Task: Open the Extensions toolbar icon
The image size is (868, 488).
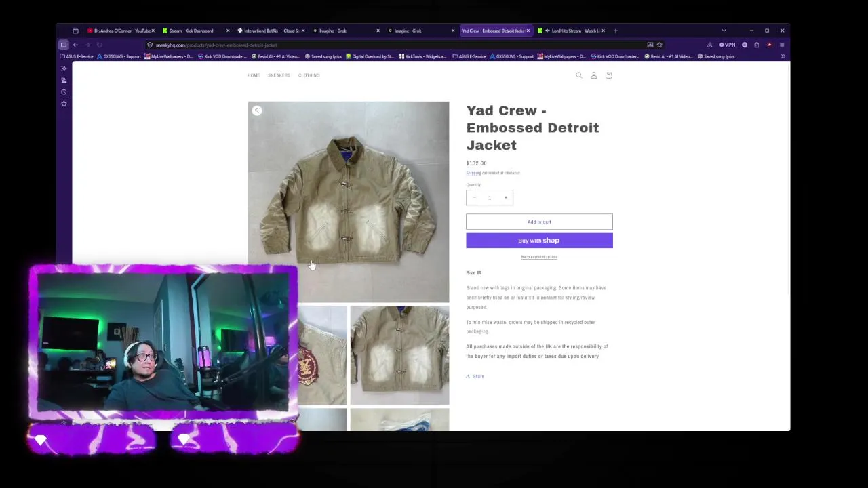Action: (757, 45)
